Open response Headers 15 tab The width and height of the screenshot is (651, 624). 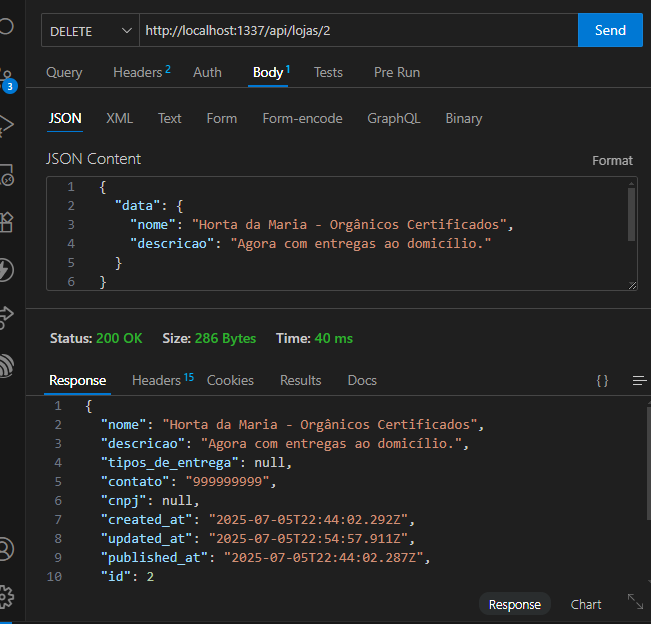163,380
